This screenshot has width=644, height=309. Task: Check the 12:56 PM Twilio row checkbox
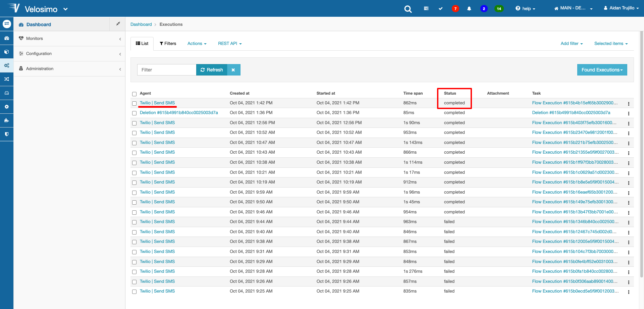134,123
